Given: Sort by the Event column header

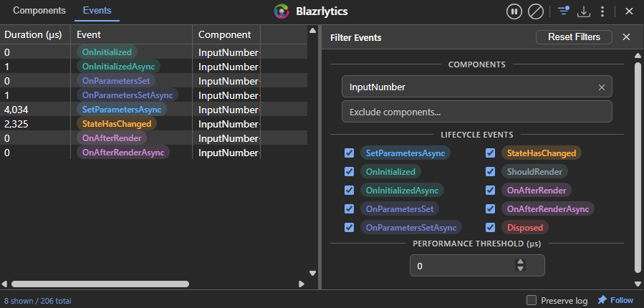Looking at the screenshot, I should (131, 35).
